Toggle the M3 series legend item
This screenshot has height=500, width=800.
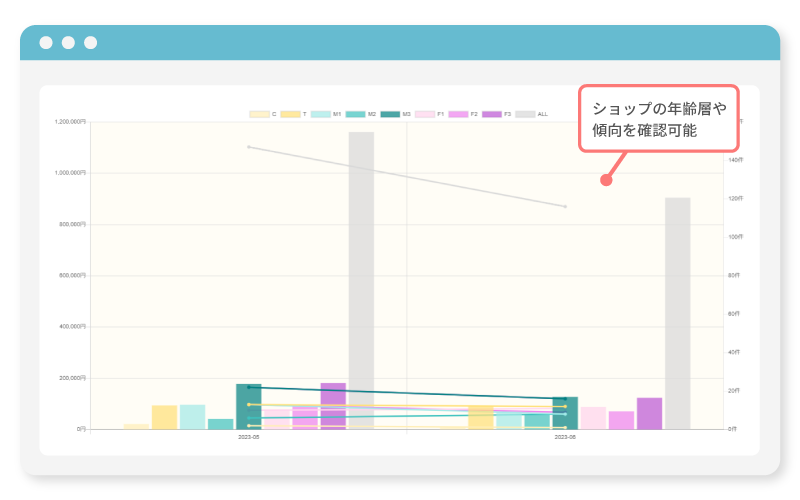[395, 114]
